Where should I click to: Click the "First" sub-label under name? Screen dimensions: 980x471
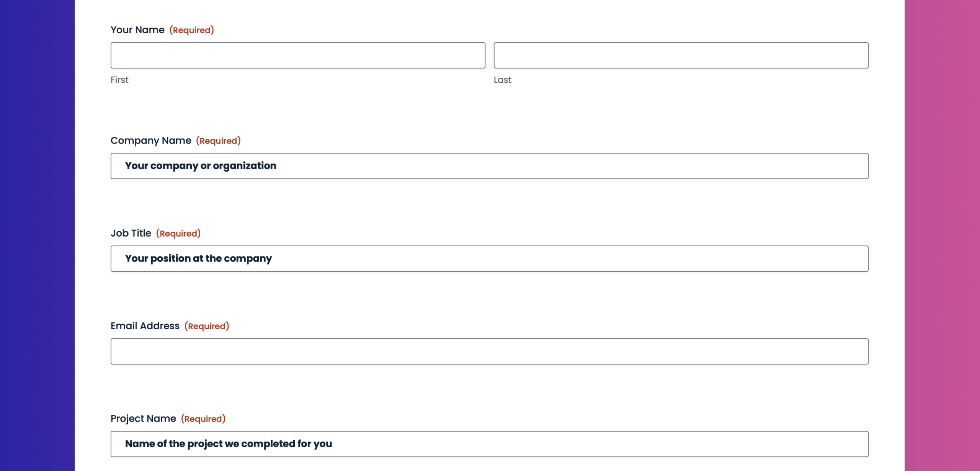[119, 80]
